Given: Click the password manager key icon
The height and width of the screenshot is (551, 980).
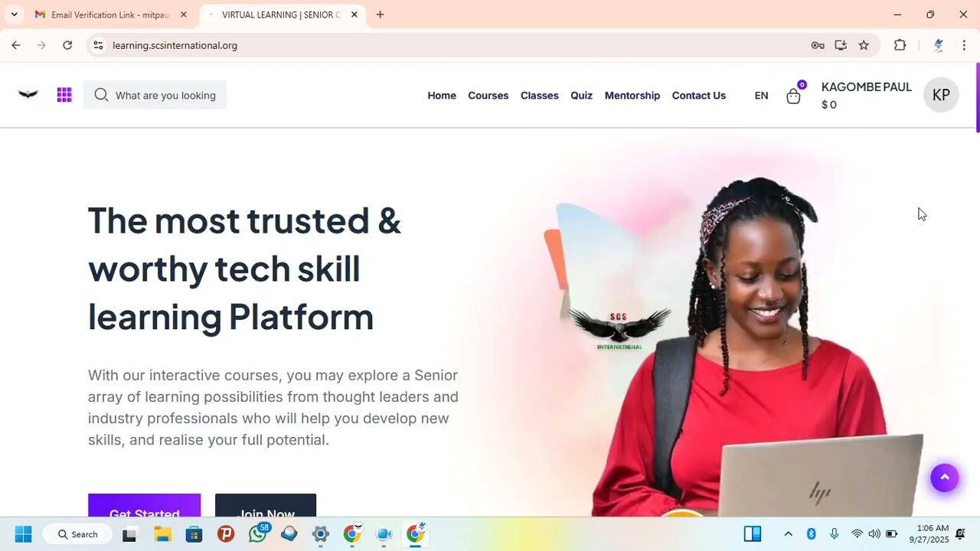Looking at the screenshot, I should (x=818, y=45).
